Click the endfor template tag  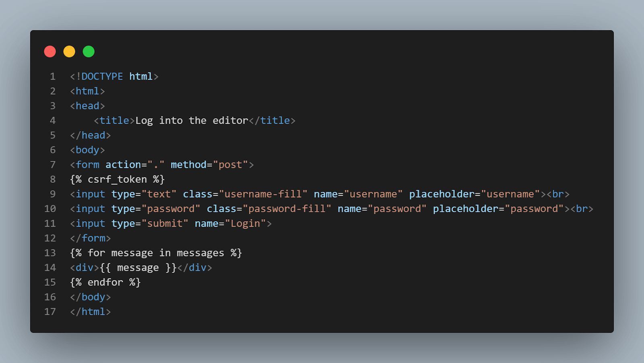pos(105,282)
